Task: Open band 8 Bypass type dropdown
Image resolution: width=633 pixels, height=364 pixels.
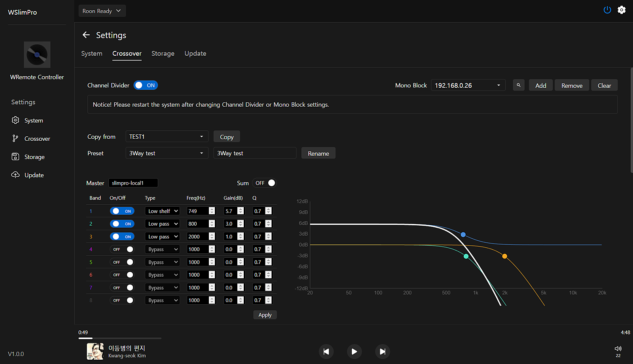Action: tap(162, 300)
